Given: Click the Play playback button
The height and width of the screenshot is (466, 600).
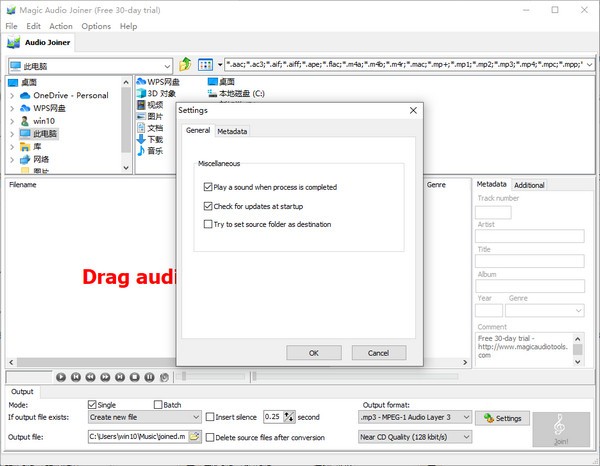Looking at the screenshot, I should click(61, 377).
